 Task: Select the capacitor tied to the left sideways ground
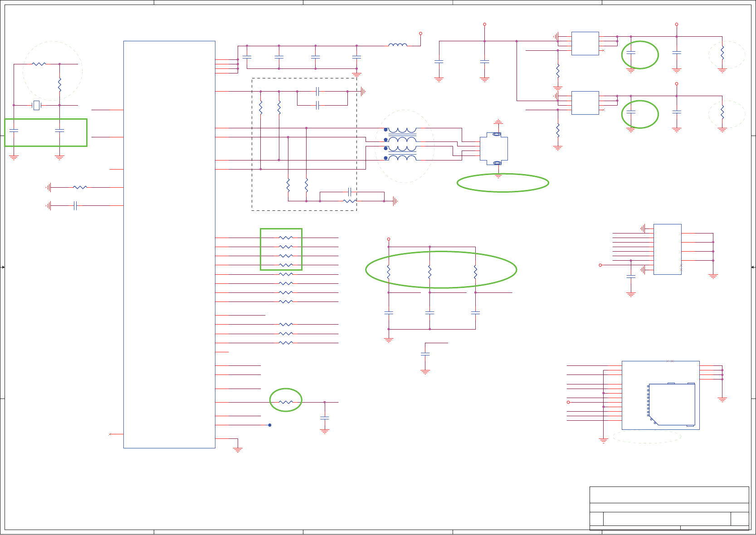point(76,206)
